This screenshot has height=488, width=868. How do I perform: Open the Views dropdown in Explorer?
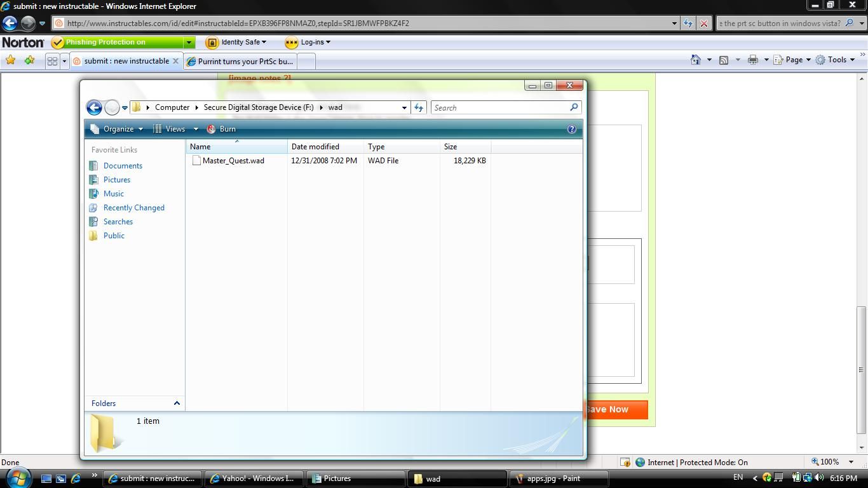(175, 128)
